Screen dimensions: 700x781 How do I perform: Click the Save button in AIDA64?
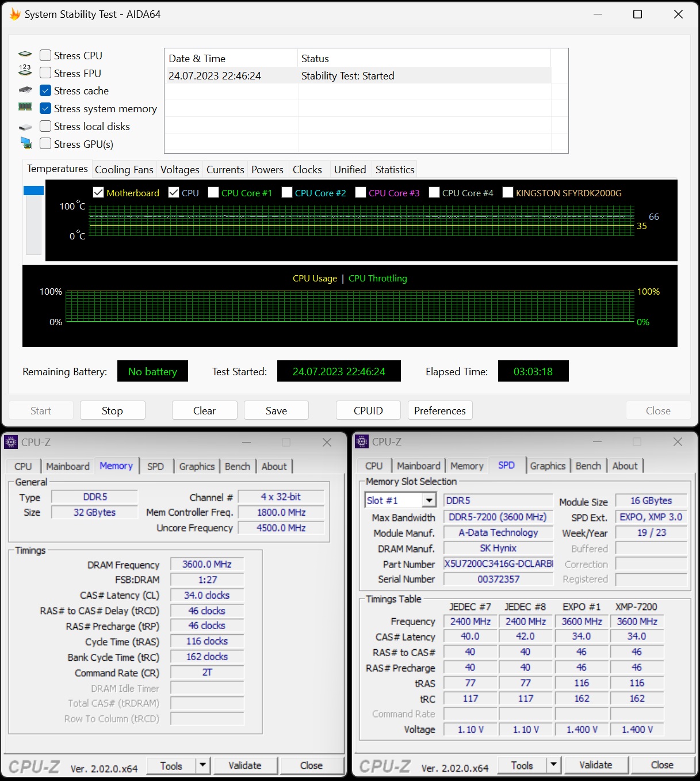pos(276,410)
